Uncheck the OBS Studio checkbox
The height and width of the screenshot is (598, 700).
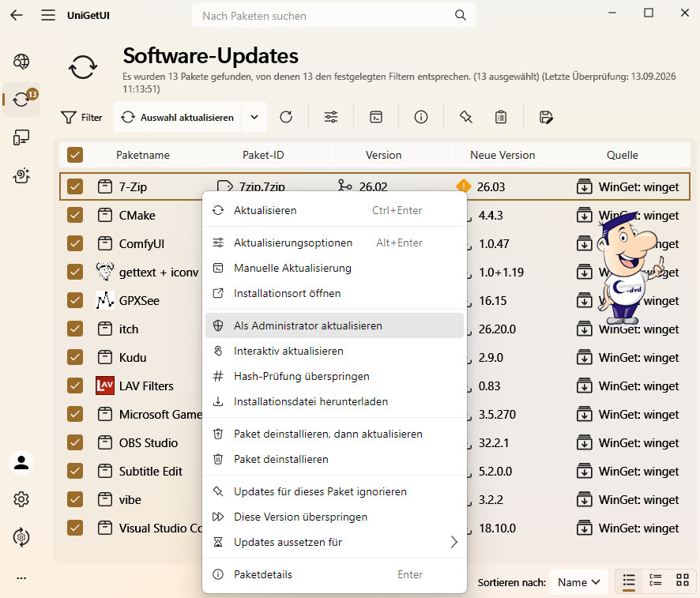[x=75, y=442]
